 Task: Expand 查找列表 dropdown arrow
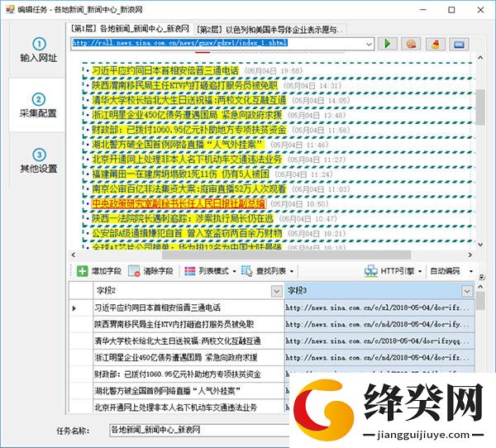[x=292, y=271]
